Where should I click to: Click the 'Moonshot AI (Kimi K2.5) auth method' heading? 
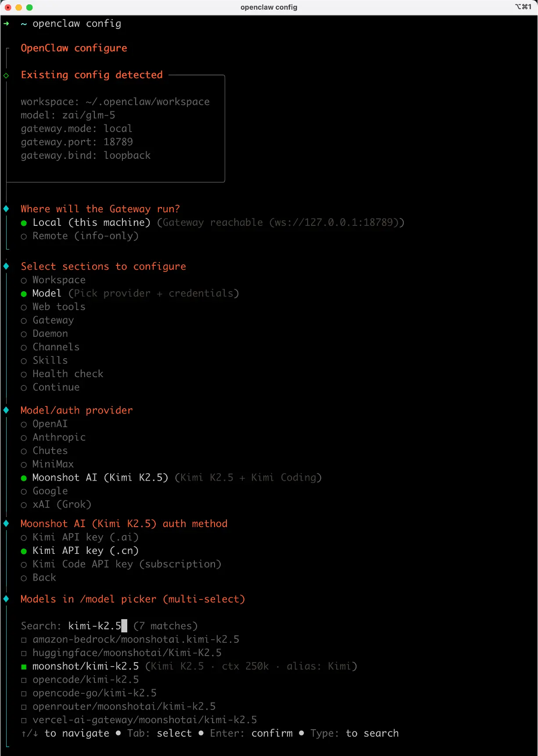click(x=124, y=524)
